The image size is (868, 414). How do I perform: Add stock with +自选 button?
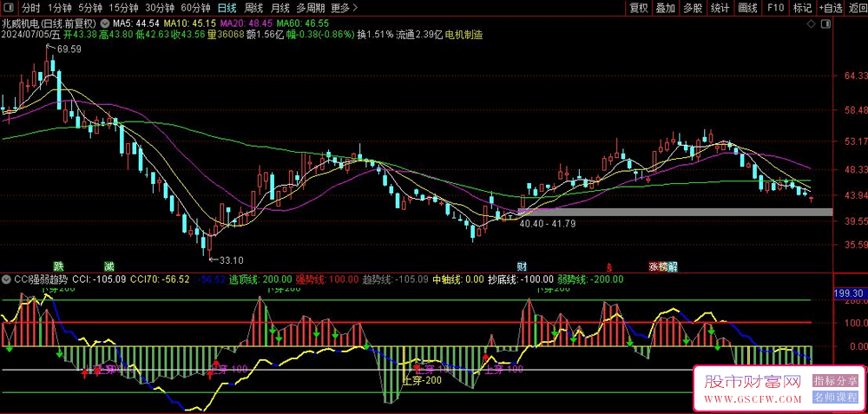tap(831, 8)
